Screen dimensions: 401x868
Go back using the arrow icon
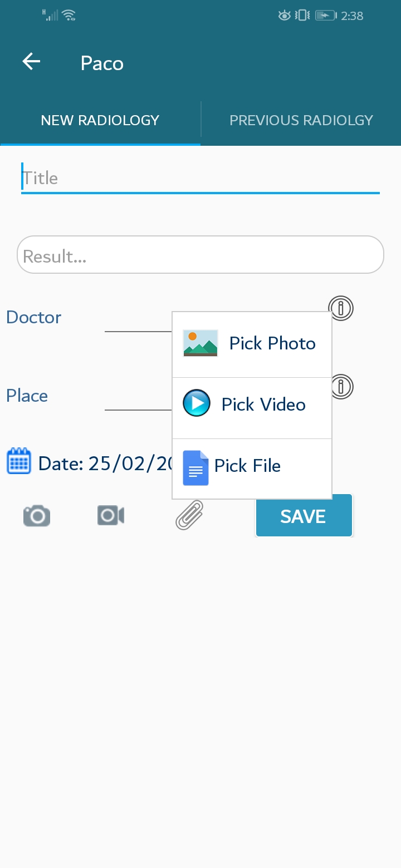pyautogui.click(x=31, y=62)
